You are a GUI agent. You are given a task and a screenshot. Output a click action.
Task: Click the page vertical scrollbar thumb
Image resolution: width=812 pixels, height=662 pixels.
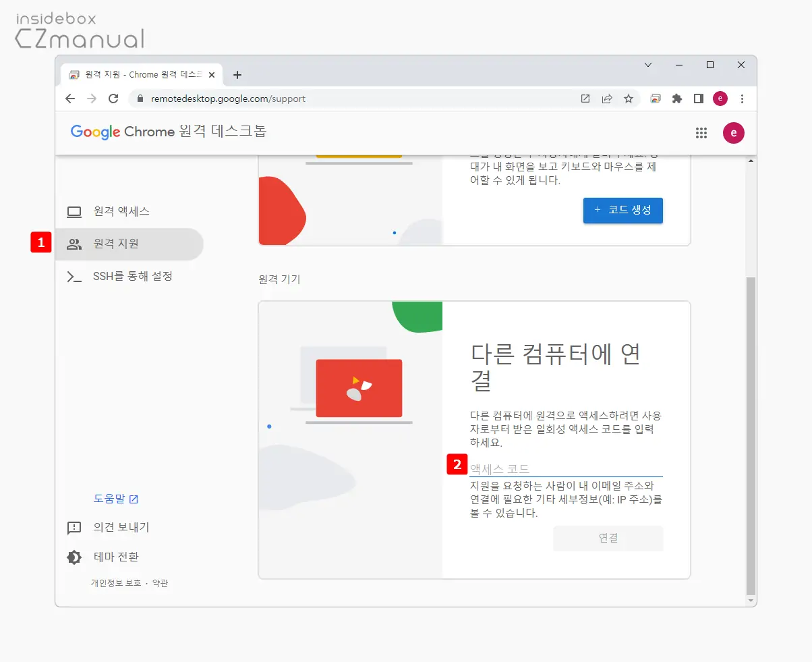pos(751,435)
